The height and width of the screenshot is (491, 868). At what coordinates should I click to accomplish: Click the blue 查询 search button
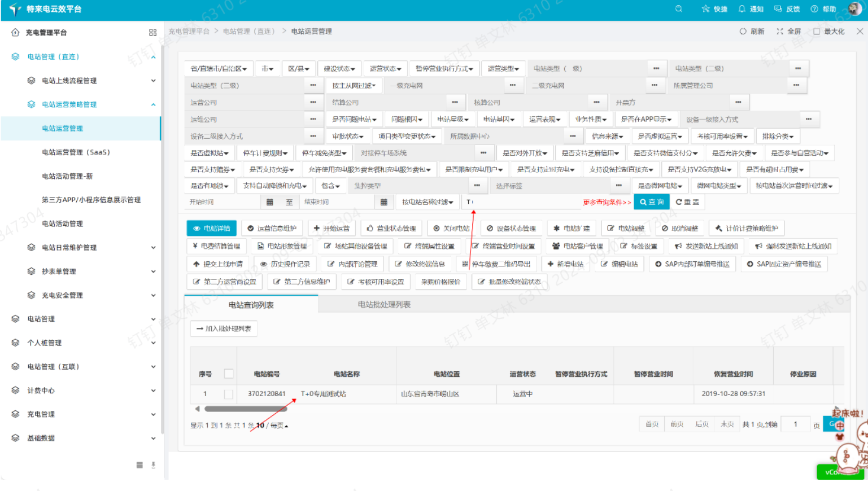coord(651,202)
